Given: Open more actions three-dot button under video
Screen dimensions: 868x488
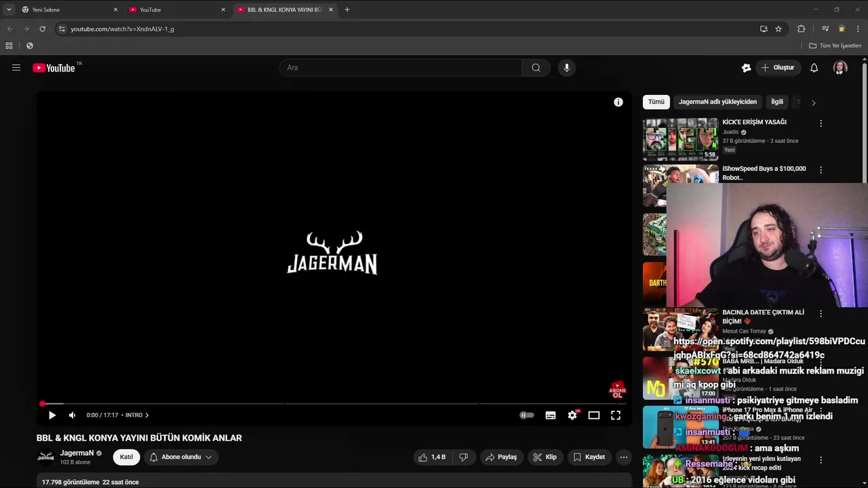Looking at the screenshot, I should pos(624,457).
